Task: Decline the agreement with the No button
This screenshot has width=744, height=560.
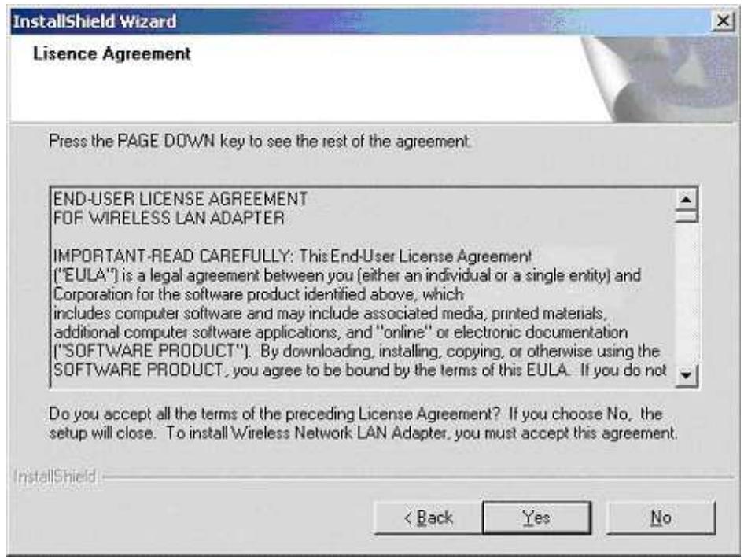Action: tap(661, 518)
